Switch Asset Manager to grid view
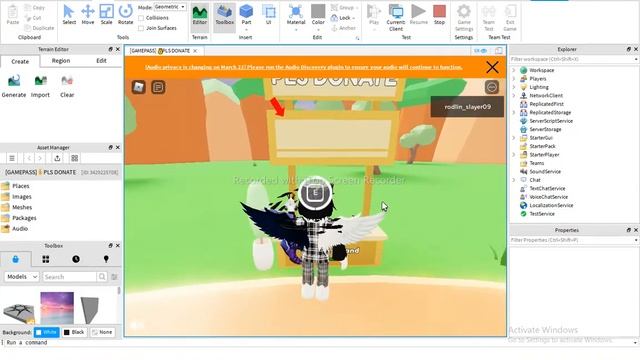Viewport: 640px width, 360px height. pyautogui.click(x=75, y=158)
